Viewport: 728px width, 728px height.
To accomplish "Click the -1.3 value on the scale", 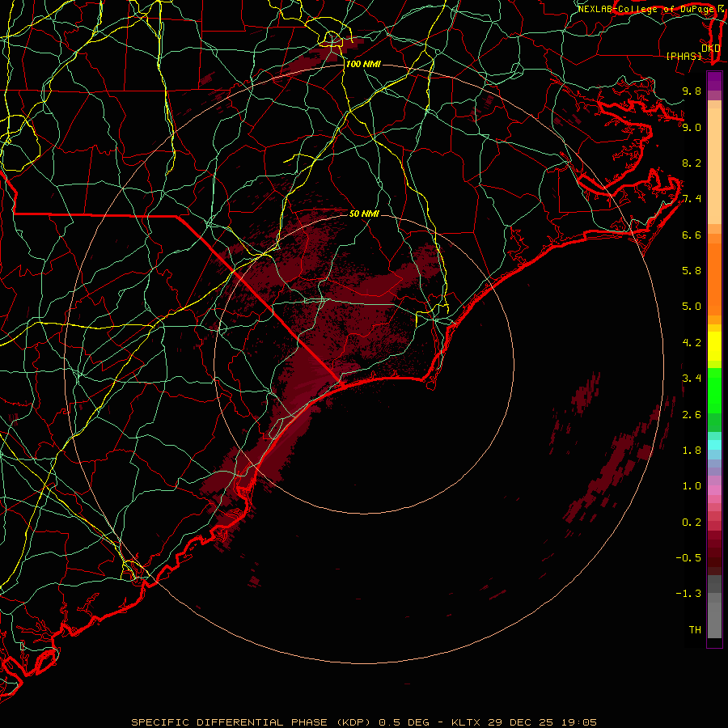I will pos(688,594).
